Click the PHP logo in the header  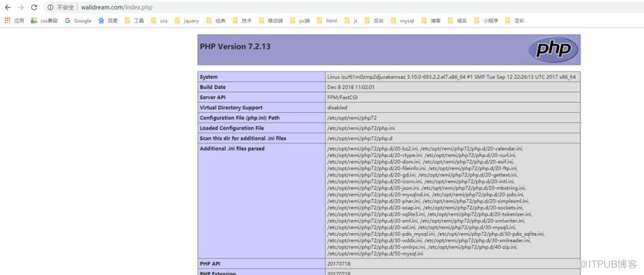point(553,50)
